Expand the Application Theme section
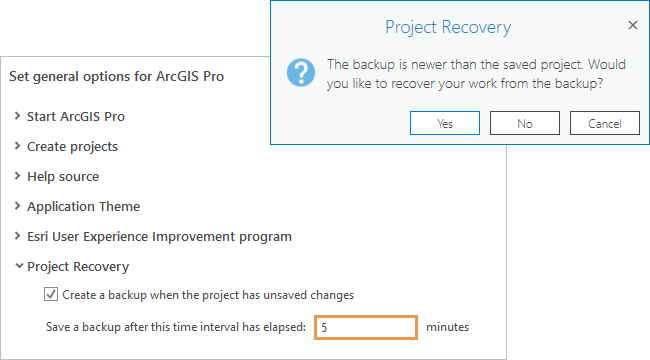 17,205
